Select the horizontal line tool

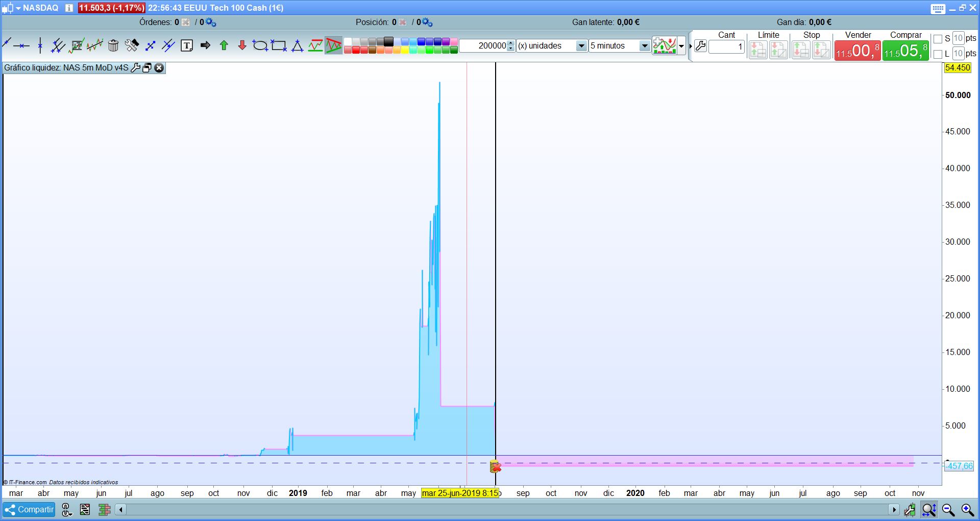point(21,45)
